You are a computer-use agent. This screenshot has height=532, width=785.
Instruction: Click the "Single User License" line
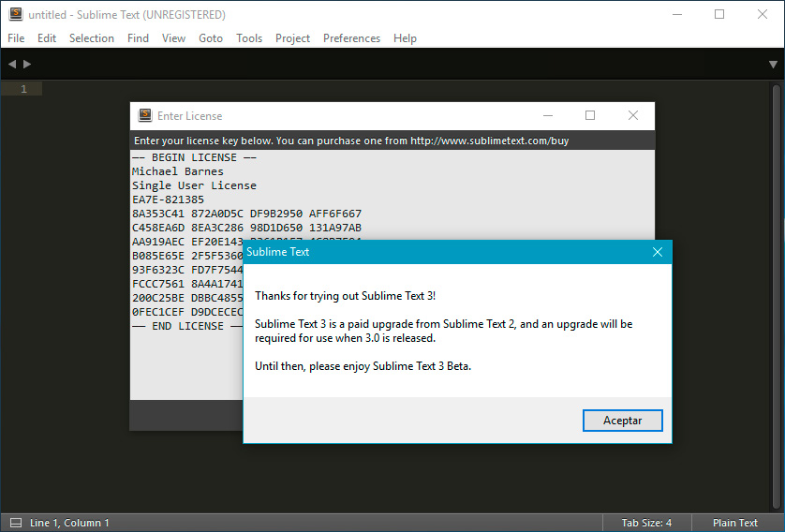194,185
